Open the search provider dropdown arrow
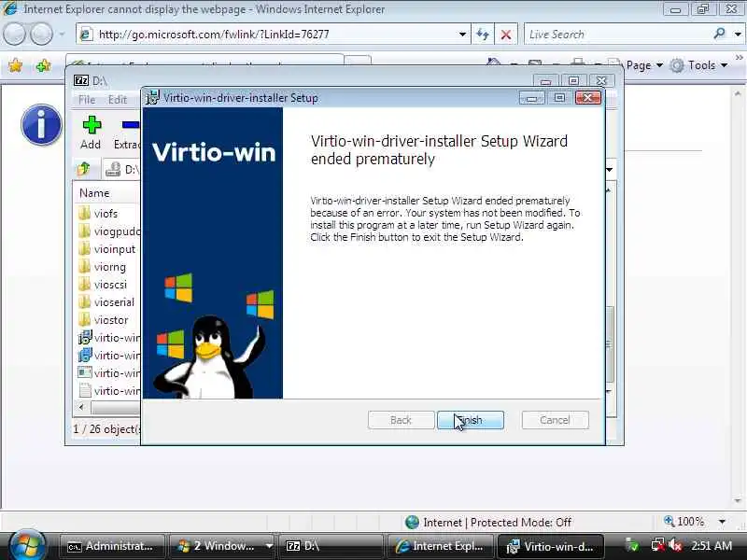This screenshot has width=747, height=560. click(x=738, y=35)
